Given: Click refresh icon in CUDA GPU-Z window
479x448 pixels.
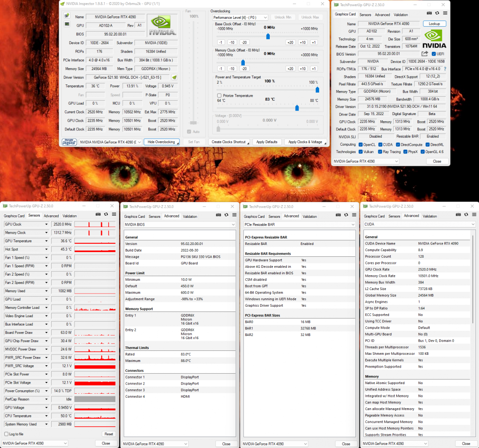Looking at the screenshot, I should 466,214.
